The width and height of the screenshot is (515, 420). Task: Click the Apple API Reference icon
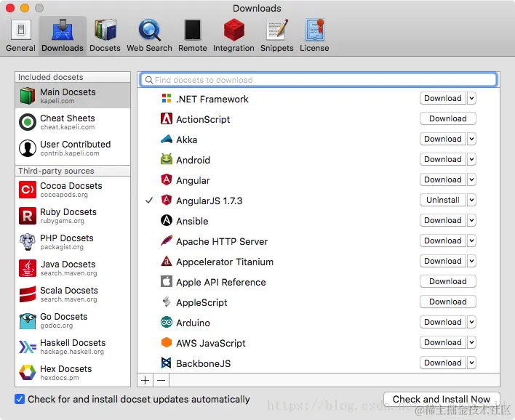tap(167, 281)
